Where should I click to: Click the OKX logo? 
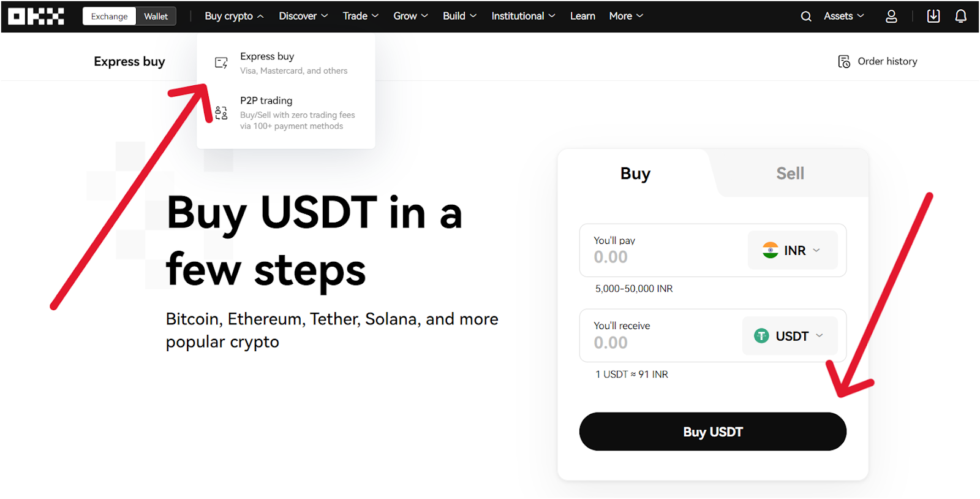(x=36, y=15)
